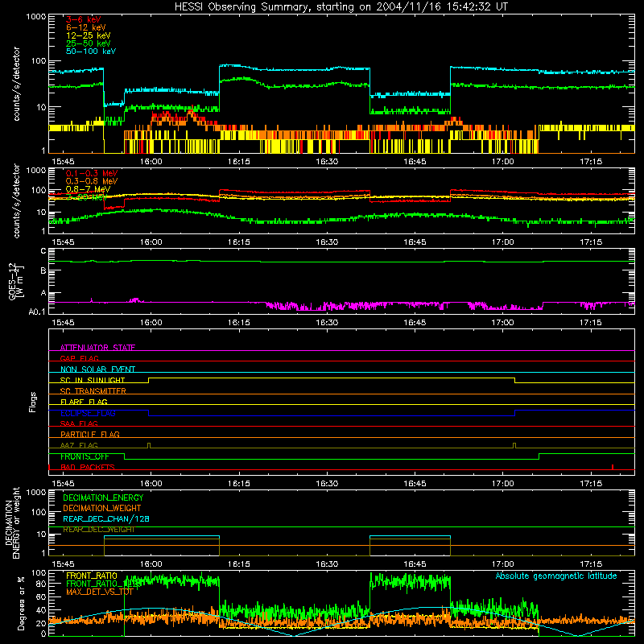Screen dimensions: 644x644
Task: Click the FRONT_RATIO legend label
Action: pyautogui.click(x=92, y=576)
